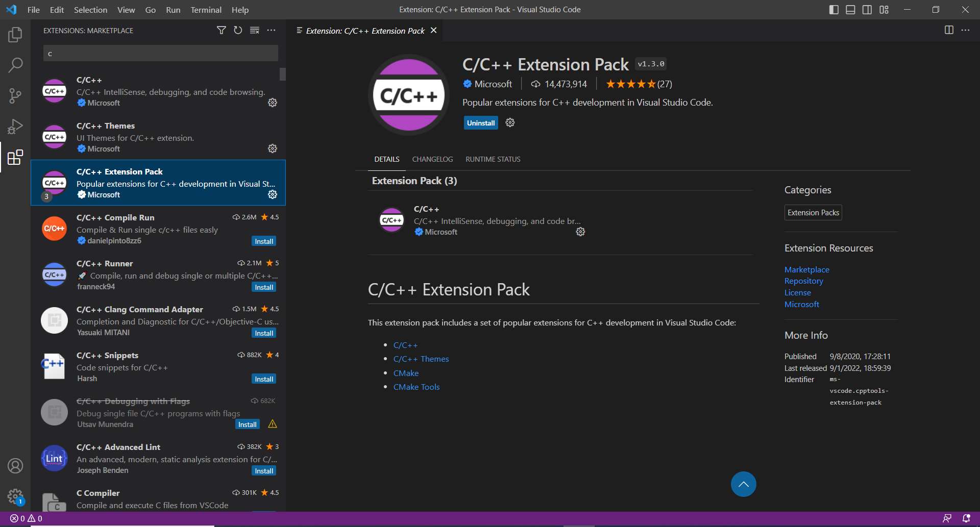Image resolution: width=980 pixels, height=527 pixels.
Task: Refresh the extensions list
Action: [x=238, y=31]
